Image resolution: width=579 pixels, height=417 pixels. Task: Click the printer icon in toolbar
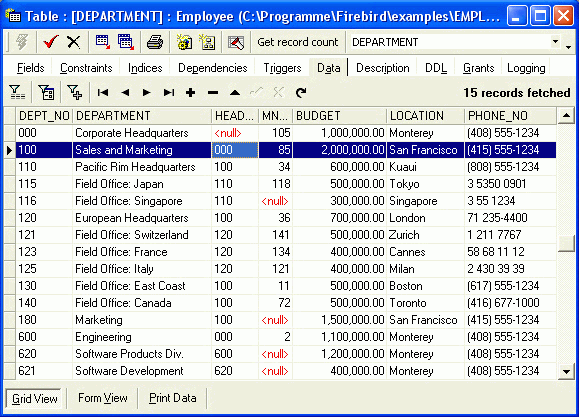point(155,42)
